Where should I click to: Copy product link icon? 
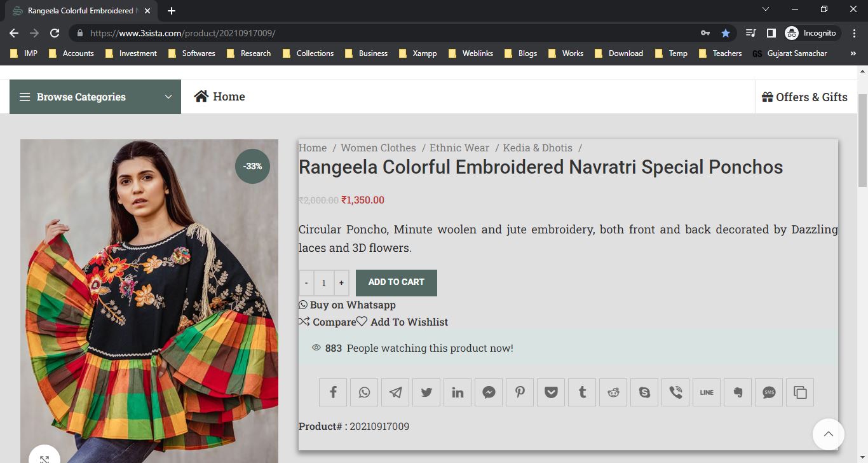pos(800,392)
